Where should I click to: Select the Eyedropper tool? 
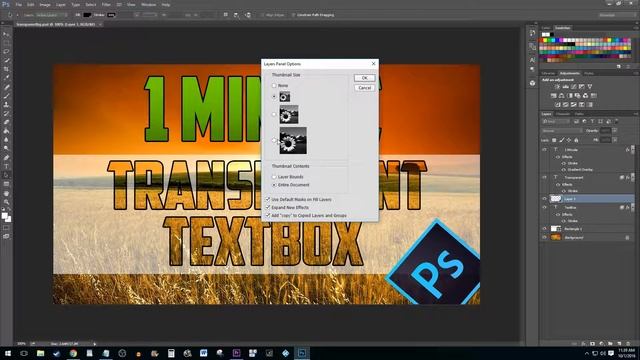(x=6, y=78)
